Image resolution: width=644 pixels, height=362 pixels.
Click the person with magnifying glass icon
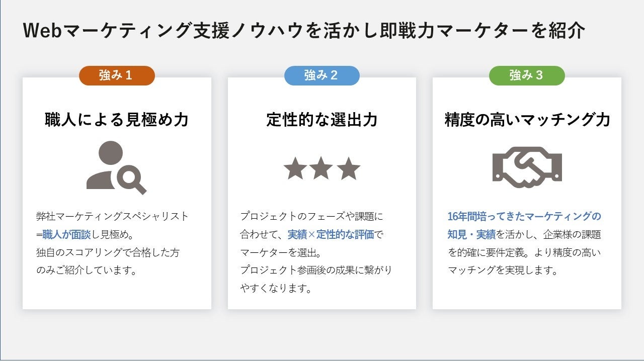tap(116, 167)
